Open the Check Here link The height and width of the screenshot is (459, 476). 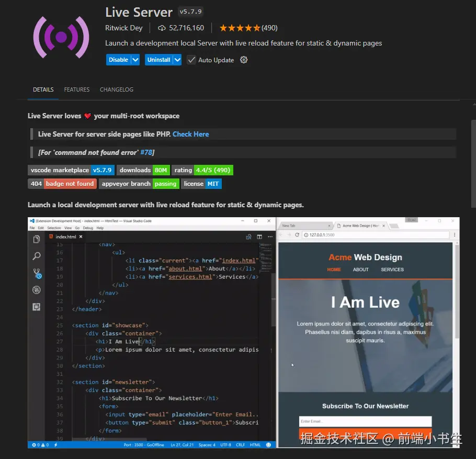click(190, 135)
